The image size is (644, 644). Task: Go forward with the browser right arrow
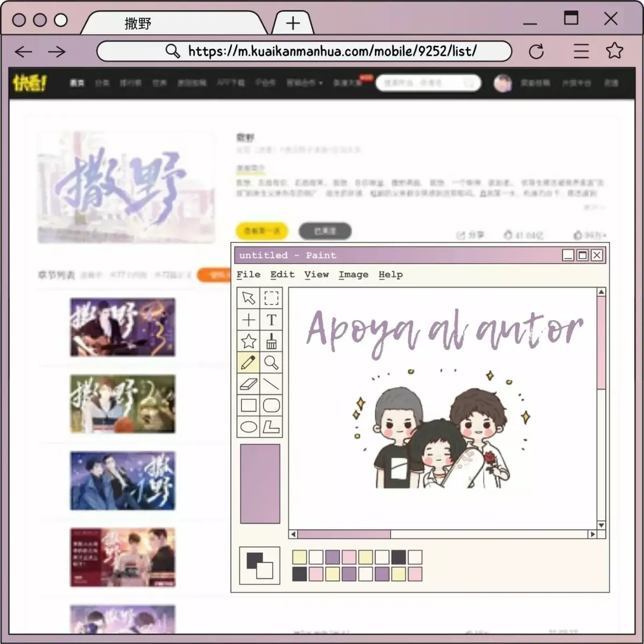(x=56, y=52)
